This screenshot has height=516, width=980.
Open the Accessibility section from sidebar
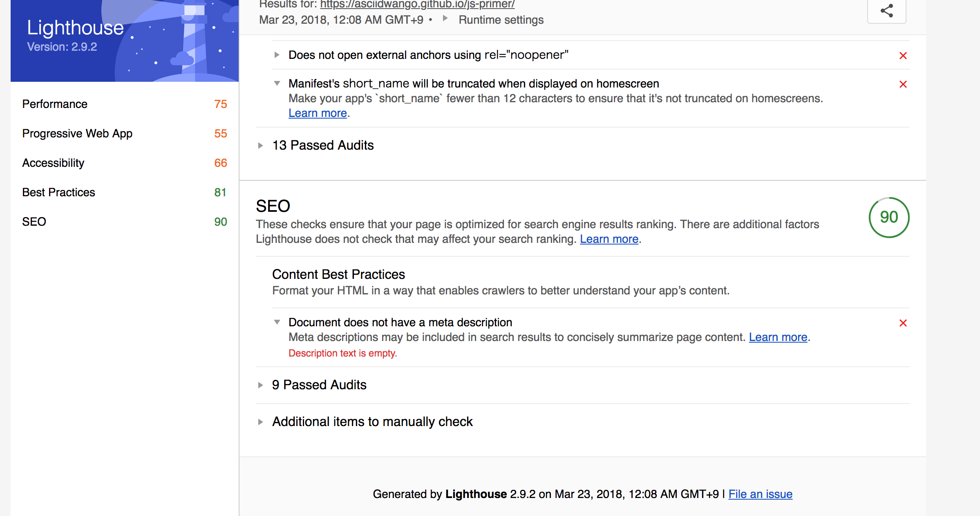coord(53,163)
